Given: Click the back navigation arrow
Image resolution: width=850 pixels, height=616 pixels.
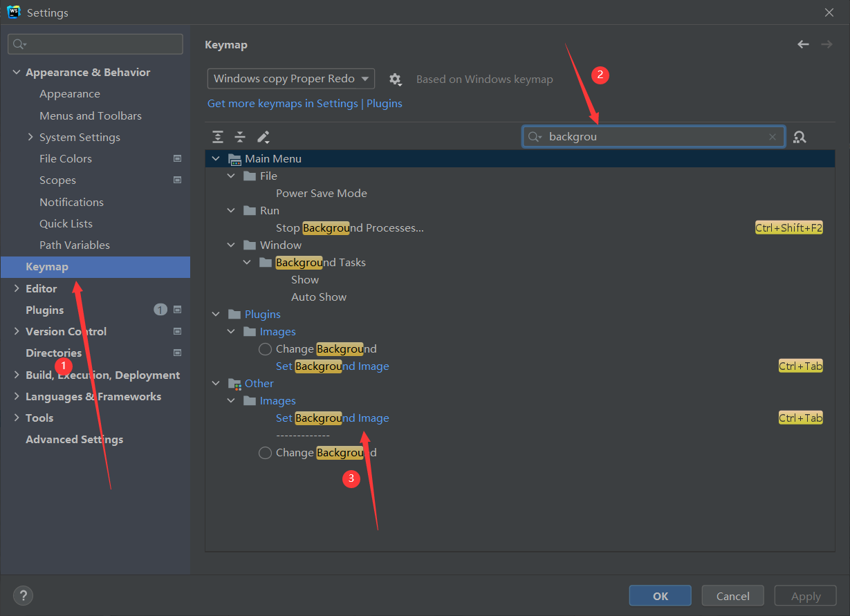Looking at the screenshot, I should (803, 44).
